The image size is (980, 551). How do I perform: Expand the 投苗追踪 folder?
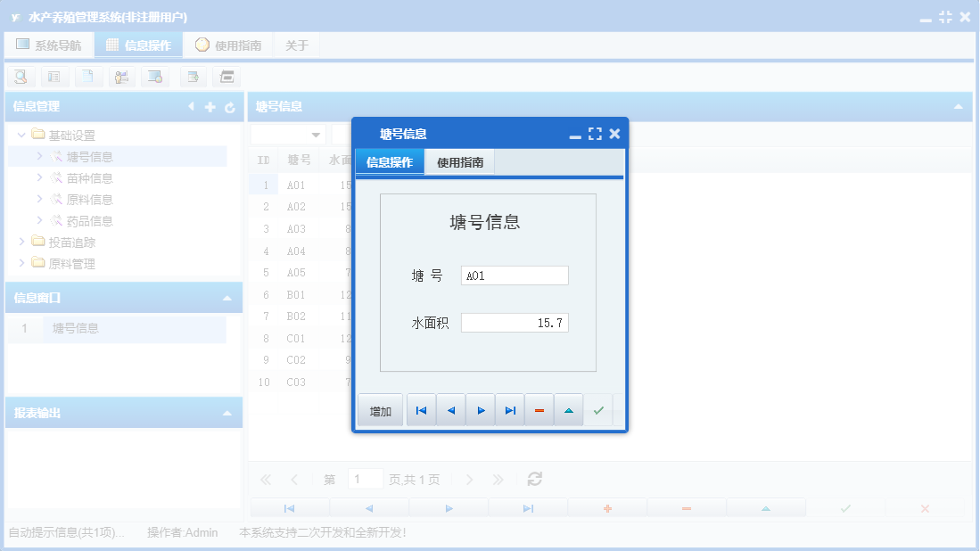pos(21,241)
